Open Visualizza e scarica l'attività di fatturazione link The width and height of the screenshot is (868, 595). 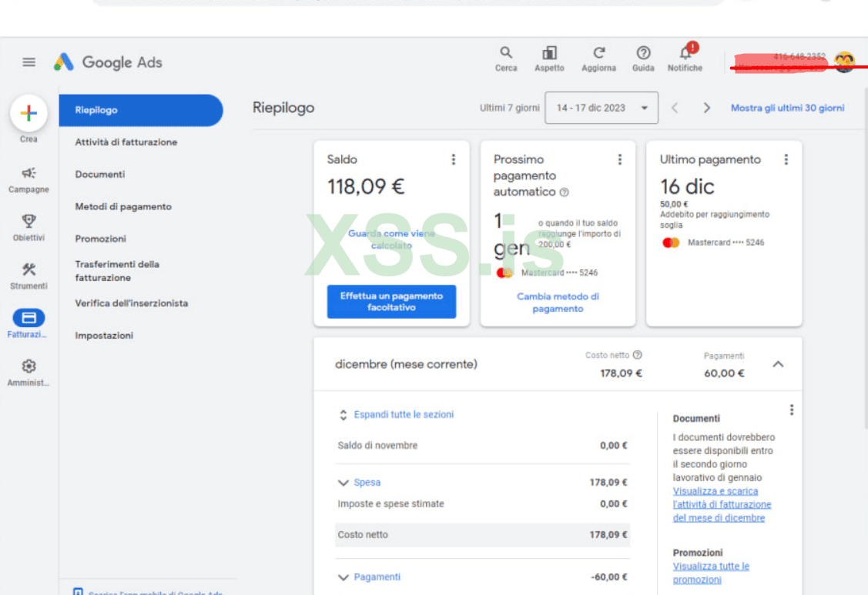click(722, 504)
